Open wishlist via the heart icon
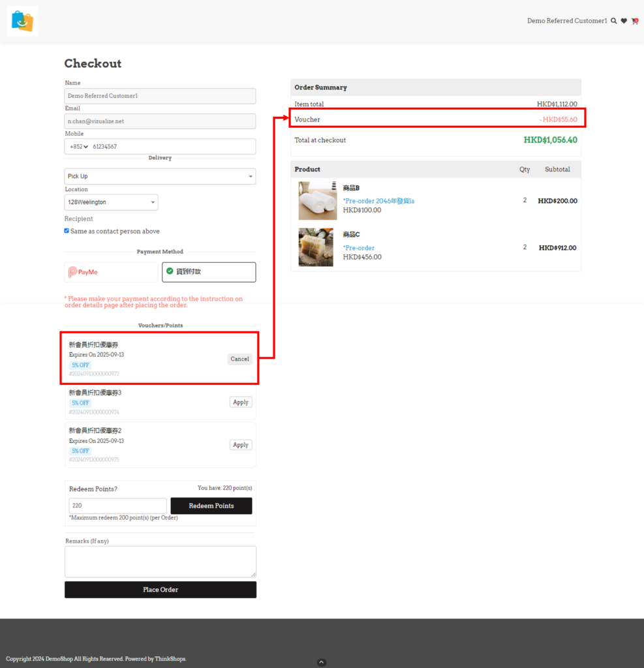The image size is (644, 668). 624,21
